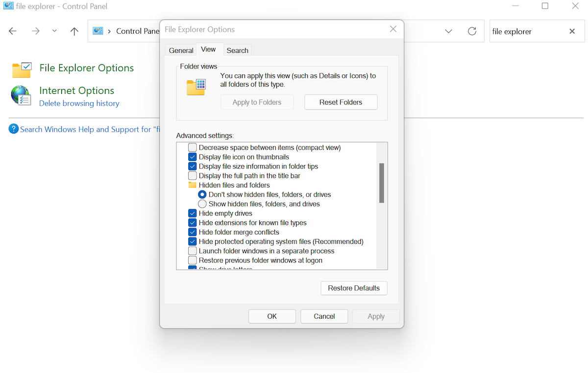Select Show hidden files, folders, and drives
Screen dimensions: 588x373
click(202, 204)
